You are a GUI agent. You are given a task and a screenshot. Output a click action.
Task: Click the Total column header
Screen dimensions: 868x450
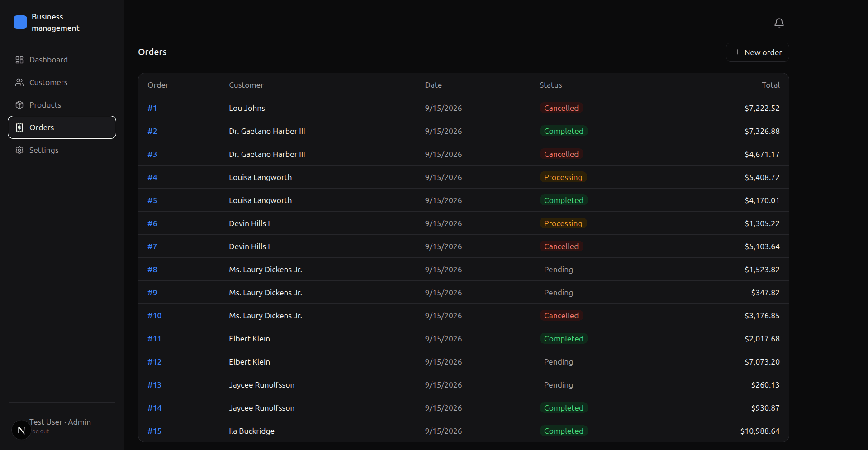coord(771,85)
